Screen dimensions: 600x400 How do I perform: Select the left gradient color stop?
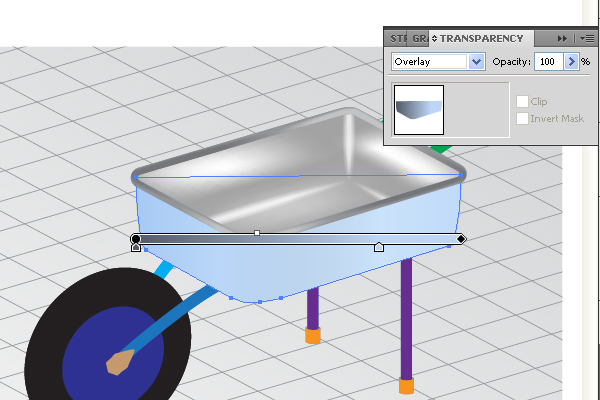[136, 248]
